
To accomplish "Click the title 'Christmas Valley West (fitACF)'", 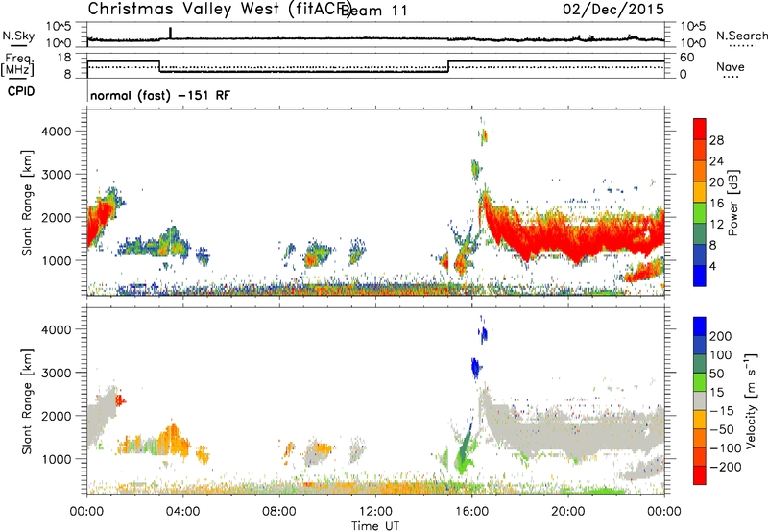I will click(x=220, y=9).
